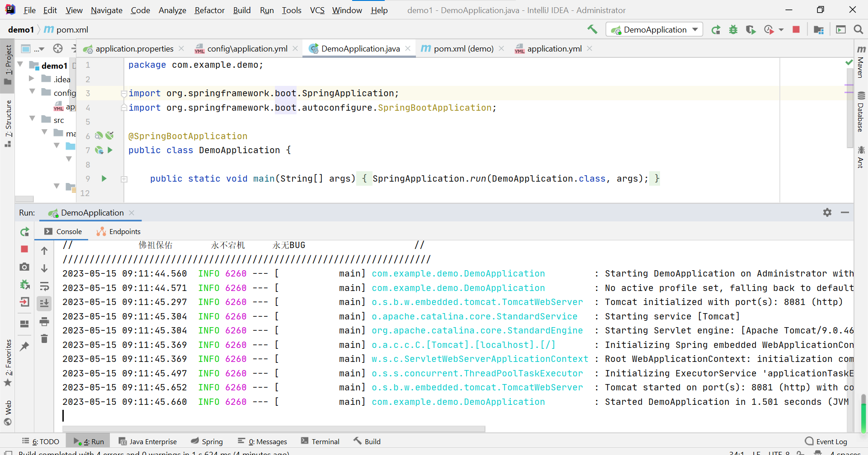Click the up-the-stack-trace arrow
The image size is (868, 455).
click(44, 251)
